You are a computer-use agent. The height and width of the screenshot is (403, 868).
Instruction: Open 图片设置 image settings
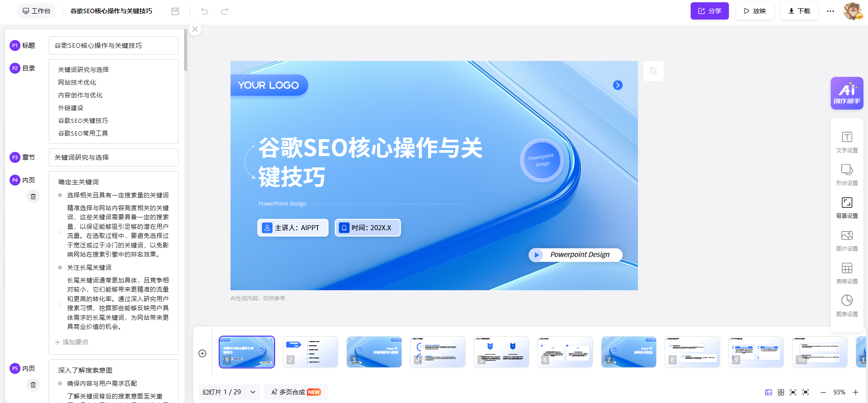[x=847, y=241]
